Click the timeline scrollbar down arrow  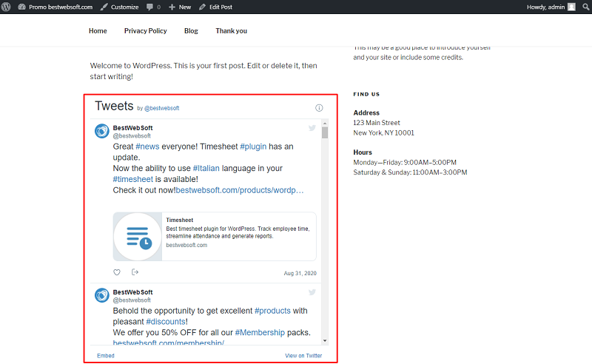(325, 340)
